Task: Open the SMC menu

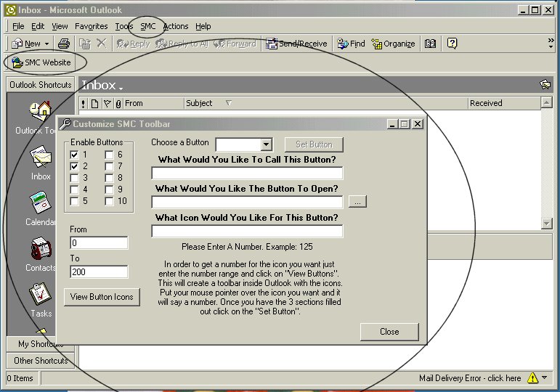Action: 148,26
